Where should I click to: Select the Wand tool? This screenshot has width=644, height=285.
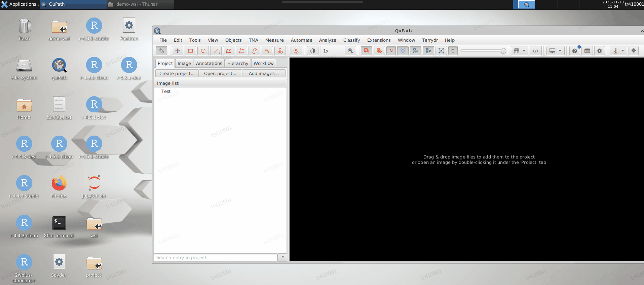click(267, 51)
